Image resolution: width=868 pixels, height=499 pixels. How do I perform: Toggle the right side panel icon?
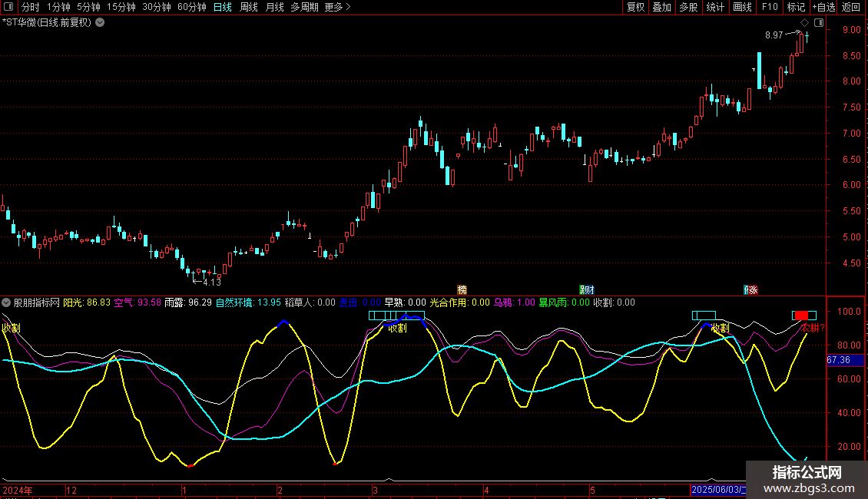click(x=819, y=23)
